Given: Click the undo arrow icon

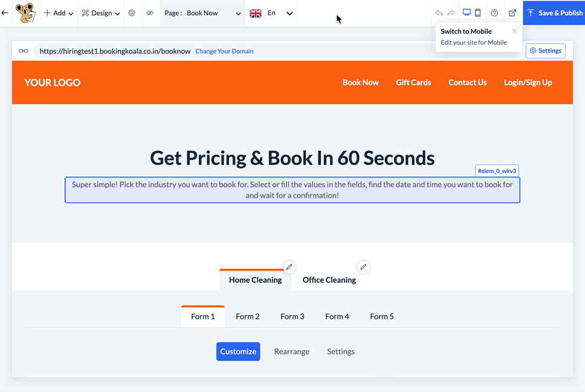Looking at the screenshot, I should point(439,13).
